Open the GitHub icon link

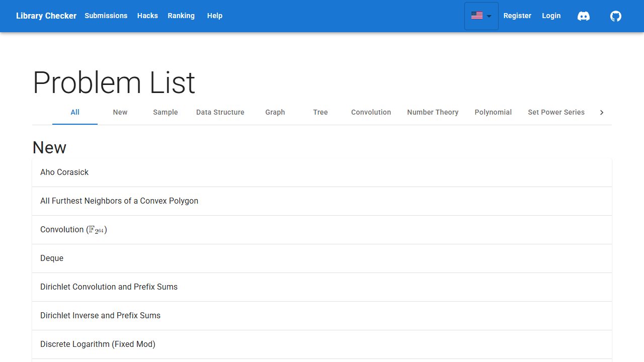[616, 16]
